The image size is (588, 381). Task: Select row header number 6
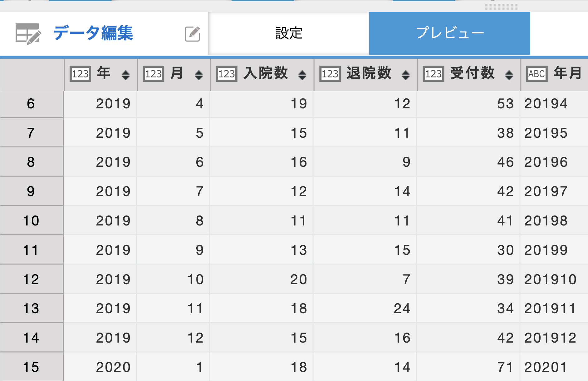click(31, 104)
